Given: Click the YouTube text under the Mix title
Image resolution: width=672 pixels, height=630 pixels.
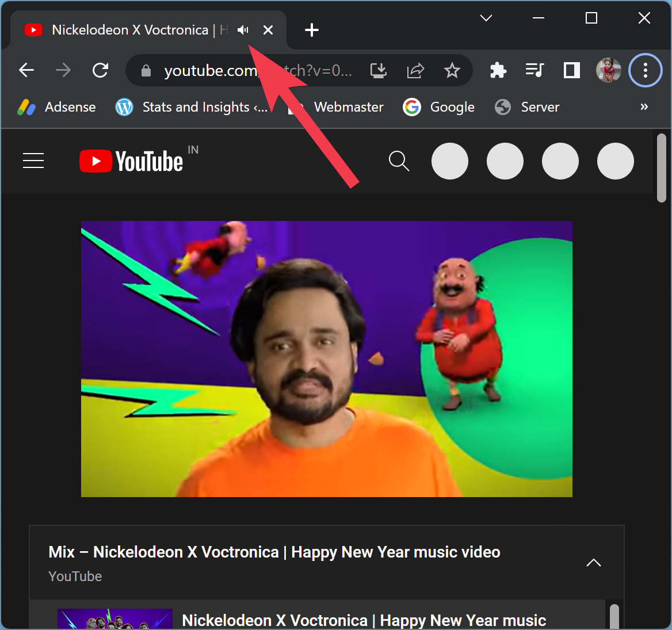Looking at the screenshot, I should pyautogui.click(x=75, y=576).
